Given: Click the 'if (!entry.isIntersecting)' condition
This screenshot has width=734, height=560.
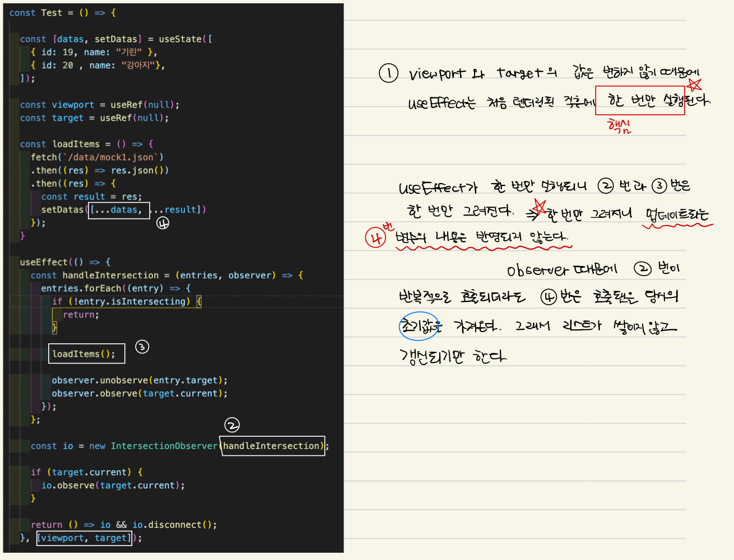Looking at the screenshot, I should point(121,301).
